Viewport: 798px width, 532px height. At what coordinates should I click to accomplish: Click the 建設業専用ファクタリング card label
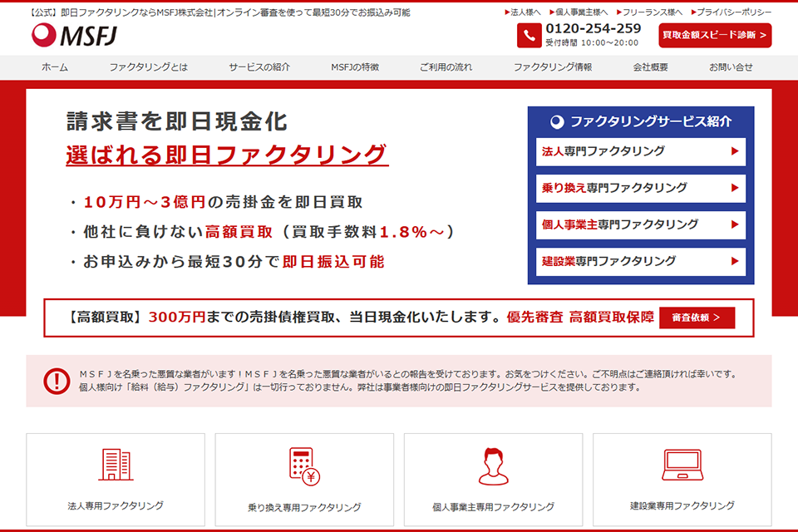click(x=682, y=505)
